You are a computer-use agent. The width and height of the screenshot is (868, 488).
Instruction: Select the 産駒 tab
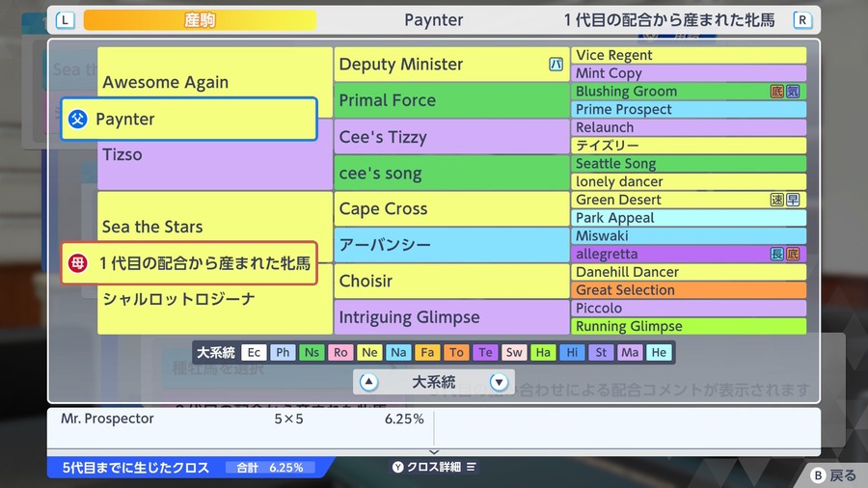tap(200, 20)
